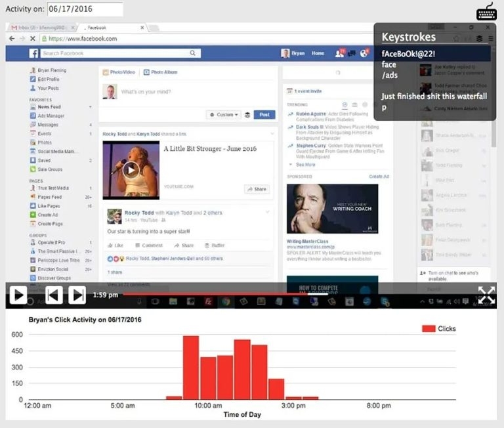Image resolution: width=504 pixels, height=428 pixels.
Task: Open the friend requests notification icon
Action: tap(339, 53)
